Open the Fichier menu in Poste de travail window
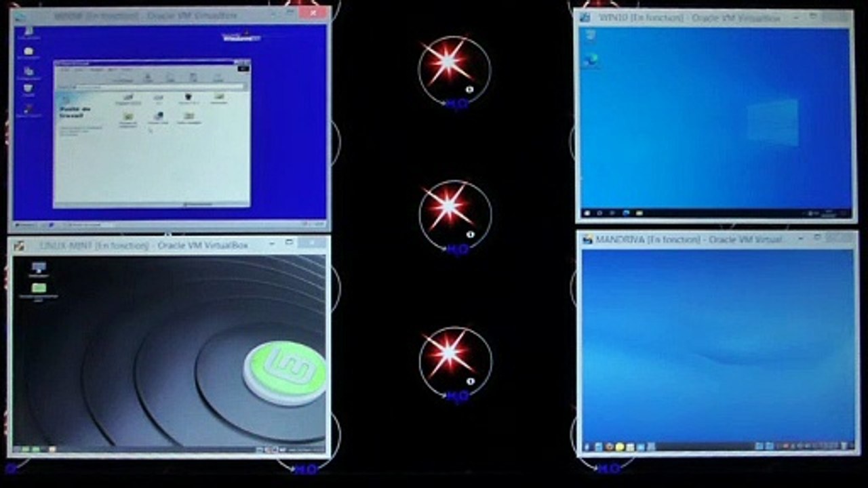This screenshot has width=868, height=488. (x=64, y=69)
